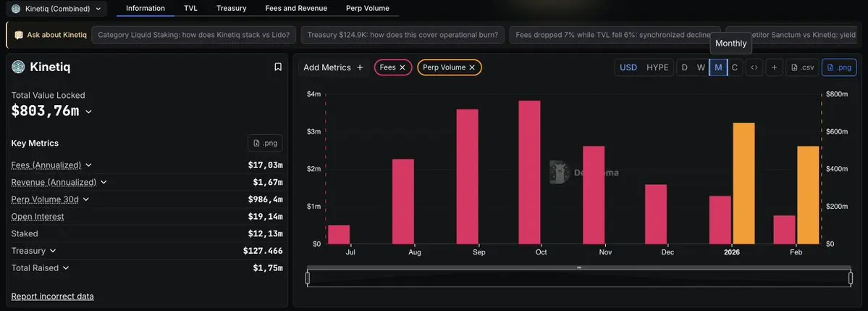868x311 pixels.
Task: Expand Revenue (Annualized) details
Action: (x=104, y=183)
